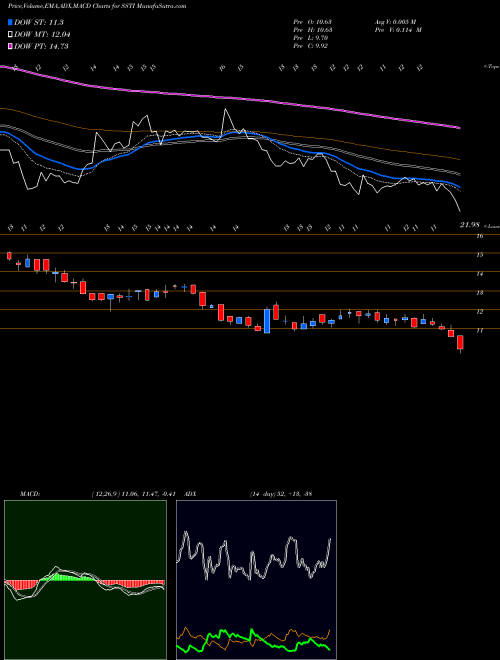Select the 'DOW PT: 14.73' legend label
This screenshot has height=660, width=500.
pos(41,46)
